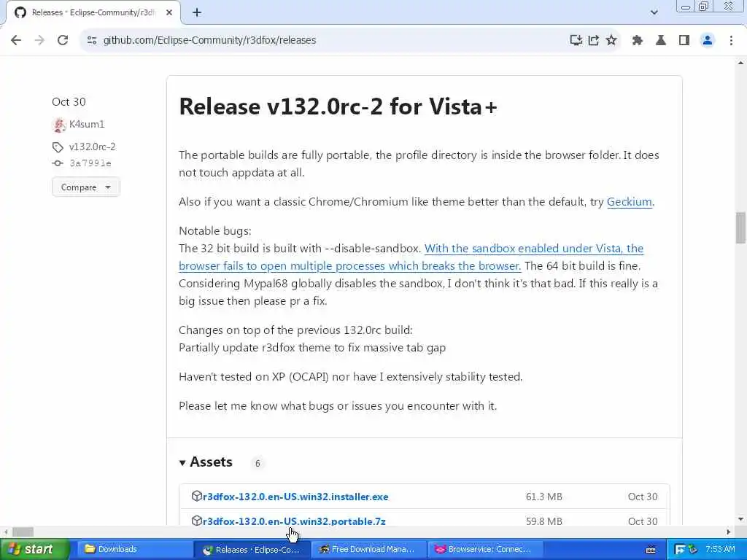Open commit 3a7991e link
This screenshot has width=747, height=560.
tap(90, 163)
